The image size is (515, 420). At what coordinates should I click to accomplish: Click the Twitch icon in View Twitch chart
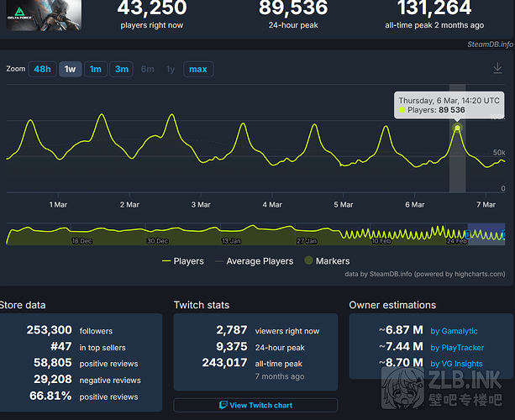point(223,405)
